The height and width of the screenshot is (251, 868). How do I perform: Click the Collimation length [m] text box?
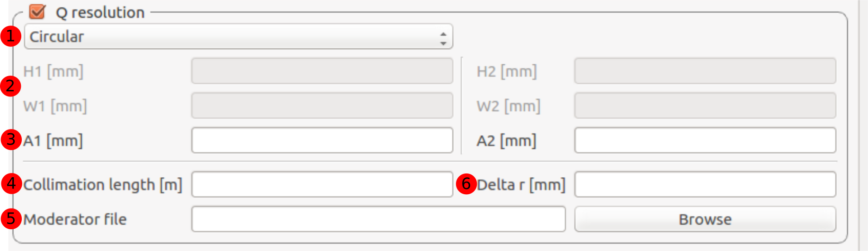[x=322, y=184]
